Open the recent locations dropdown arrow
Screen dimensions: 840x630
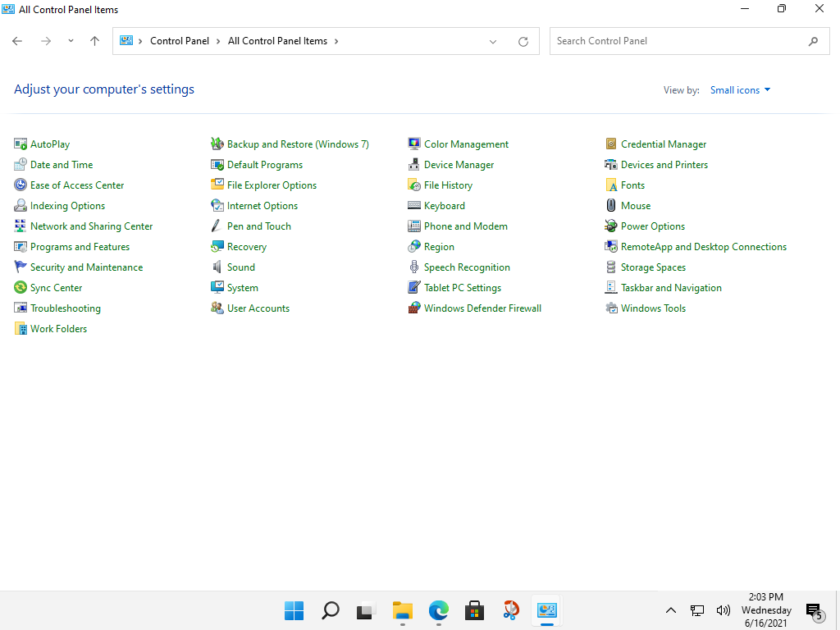click(71, 41)
